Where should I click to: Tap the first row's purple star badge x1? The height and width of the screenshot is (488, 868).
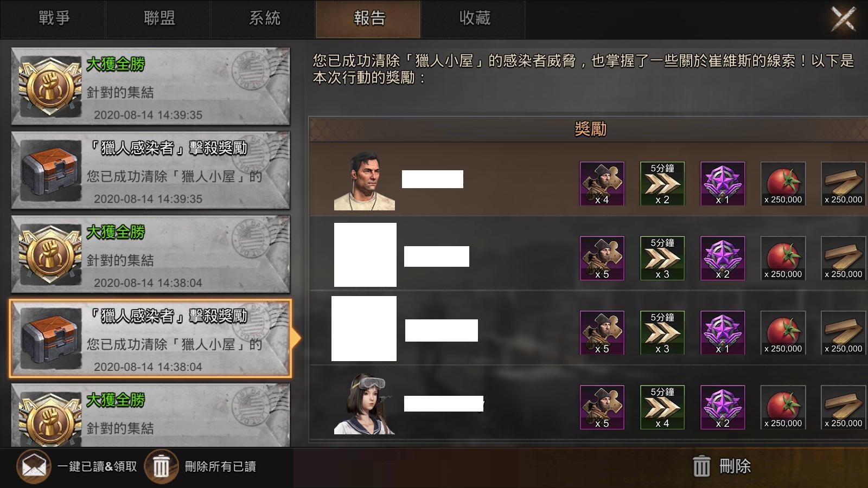point(723,183)
